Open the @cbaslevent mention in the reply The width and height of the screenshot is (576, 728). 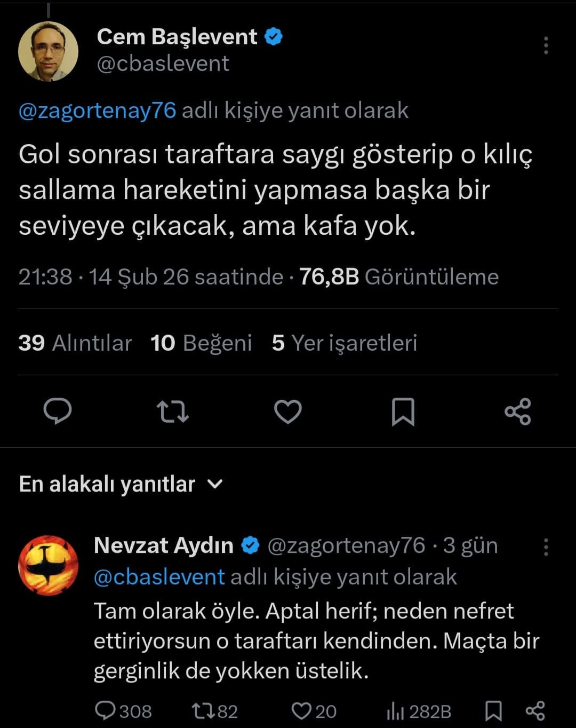pos(159,577)
